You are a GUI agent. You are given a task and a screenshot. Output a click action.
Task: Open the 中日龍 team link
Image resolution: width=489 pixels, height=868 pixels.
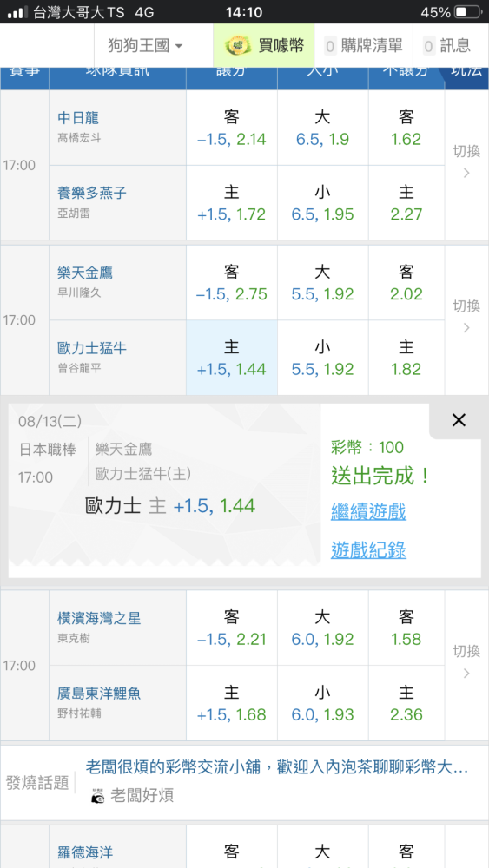click(x=78, y=117)
